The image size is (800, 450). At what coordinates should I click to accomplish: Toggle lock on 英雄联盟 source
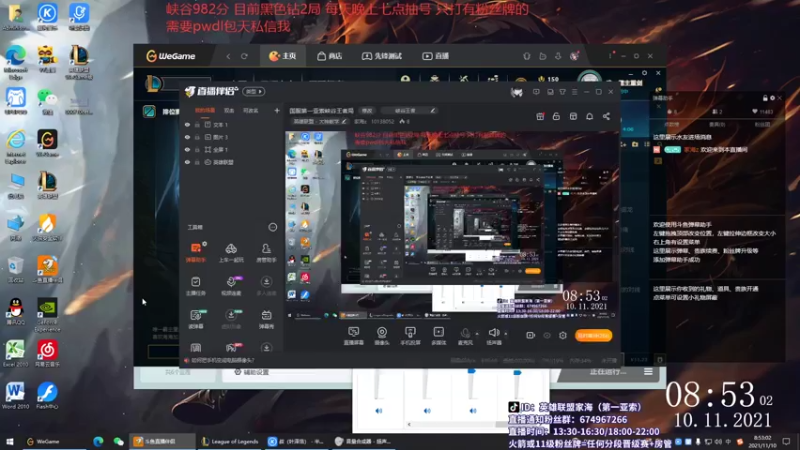point(197,162)
